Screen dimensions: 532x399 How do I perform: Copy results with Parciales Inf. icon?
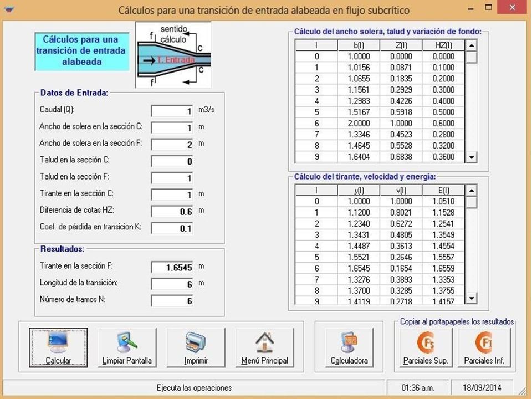point(484,347)
